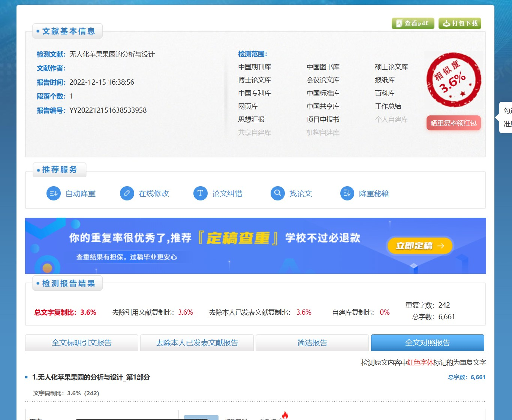Download the report via 打包下载

point(460,23)
